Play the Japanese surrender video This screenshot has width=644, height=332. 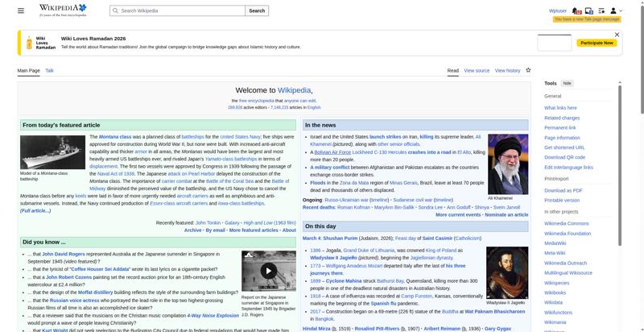(268, 272)
